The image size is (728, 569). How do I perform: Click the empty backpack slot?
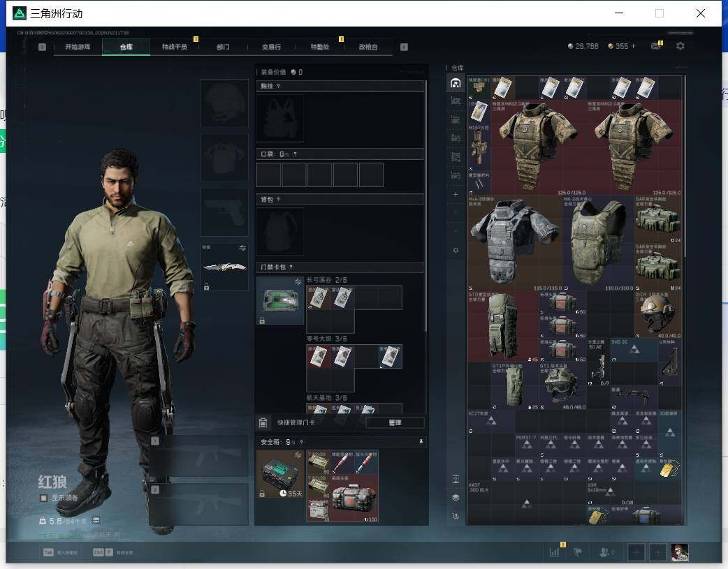[x=280, y=232]
